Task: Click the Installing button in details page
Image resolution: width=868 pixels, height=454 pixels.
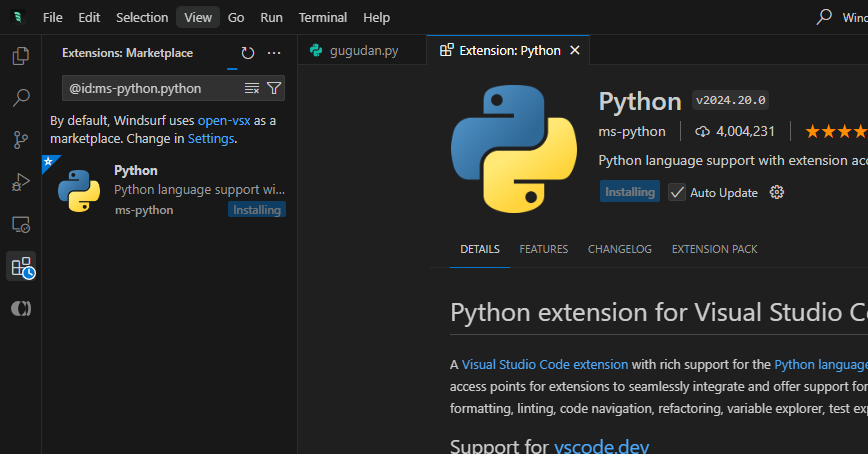Action: tap(630, 192)
